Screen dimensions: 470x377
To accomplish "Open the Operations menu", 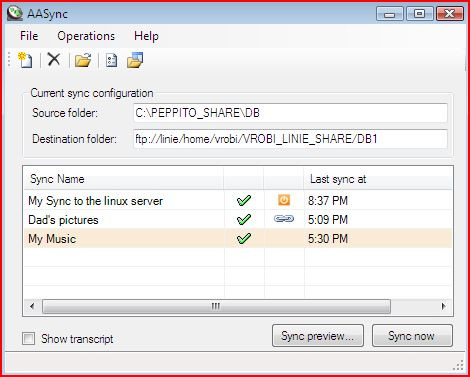I will click(86, 36).
